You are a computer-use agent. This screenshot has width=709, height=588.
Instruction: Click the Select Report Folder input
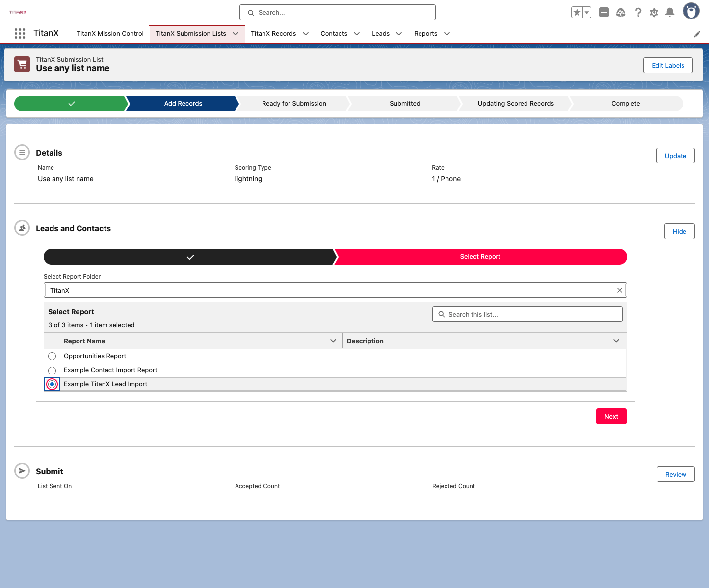tap(335, 290)
